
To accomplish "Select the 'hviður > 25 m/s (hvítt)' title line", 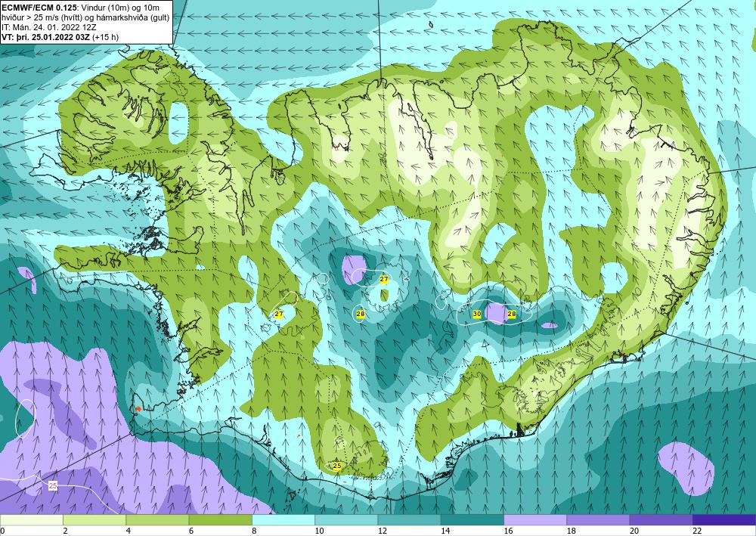I will 40,17.
